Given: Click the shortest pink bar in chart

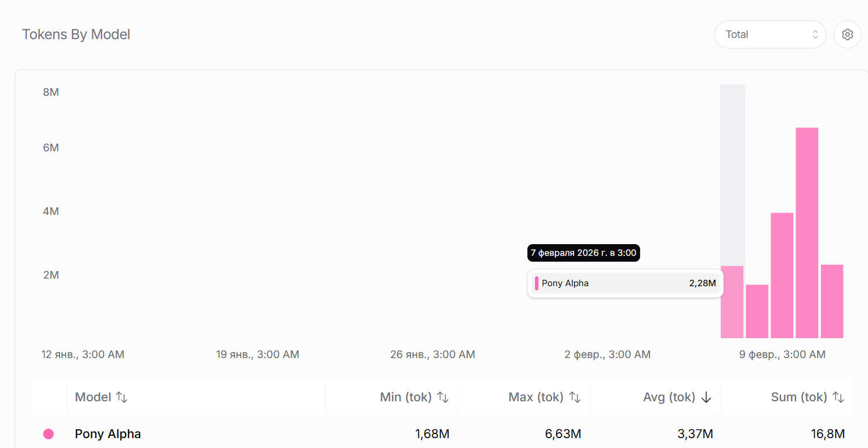Looking at the screenshot, I should (x=757, y=311).
